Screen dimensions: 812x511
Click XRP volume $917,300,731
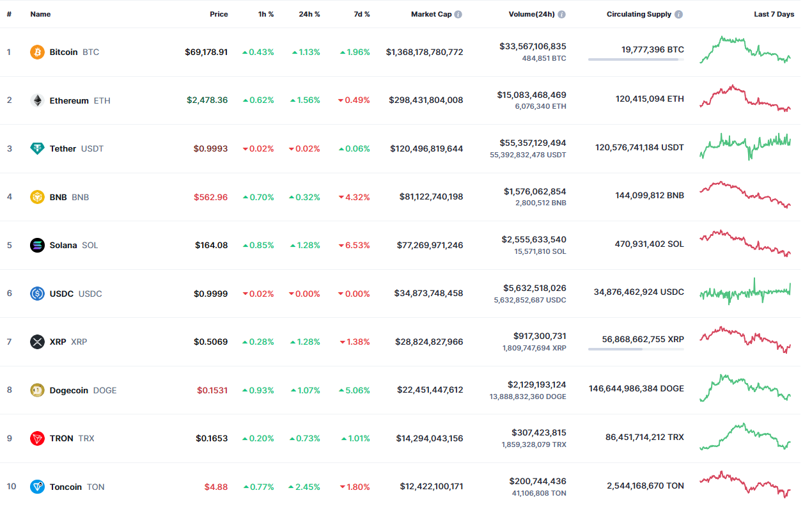540,336
